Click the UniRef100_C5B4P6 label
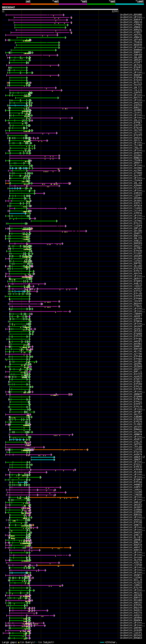 point(131,314)
